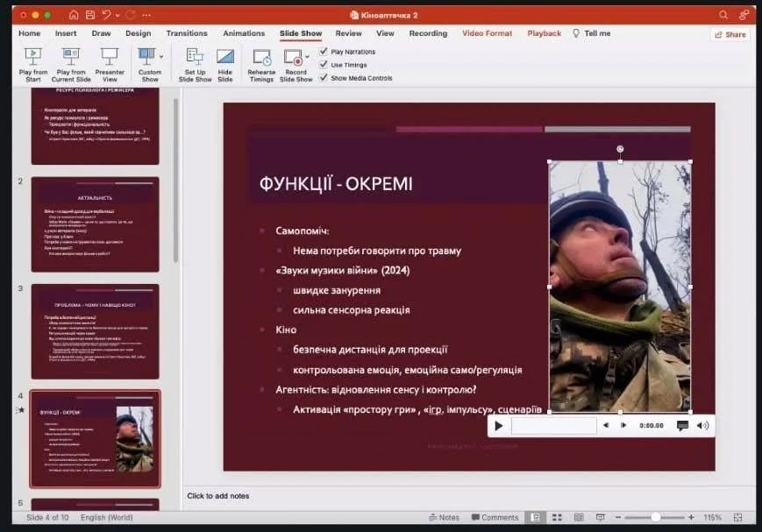Click the video progress bar
Viewport: 762px width, 532px height.
click(554, 426)
